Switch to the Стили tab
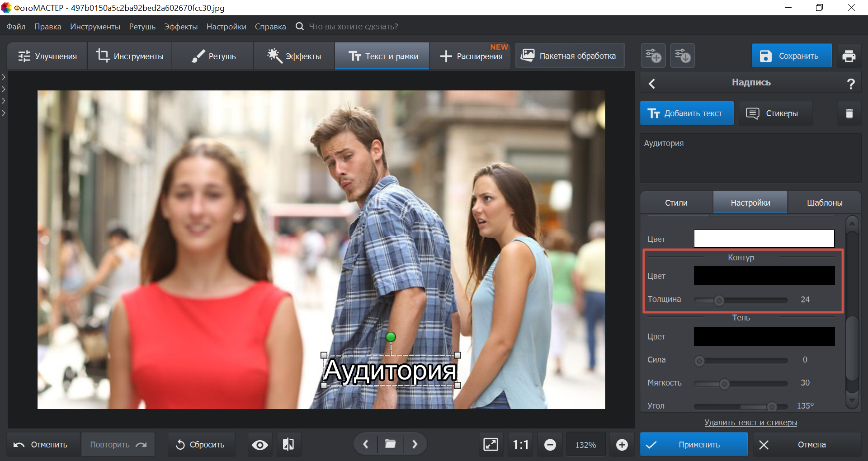Image resolution: width=868 pixels, height=461 pixels. click(676, 202)
